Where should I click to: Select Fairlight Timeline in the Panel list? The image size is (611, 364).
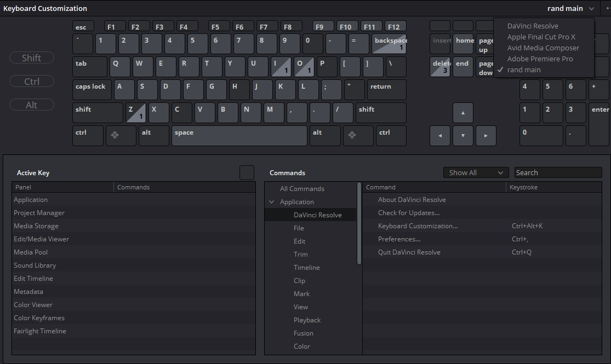click(x=134, y=331)
